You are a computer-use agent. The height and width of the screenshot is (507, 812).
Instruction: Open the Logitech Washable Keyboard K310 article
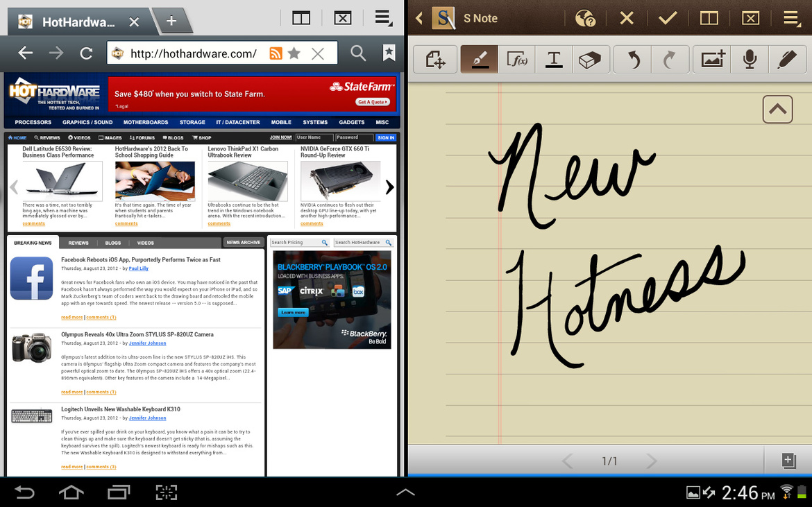121,409
